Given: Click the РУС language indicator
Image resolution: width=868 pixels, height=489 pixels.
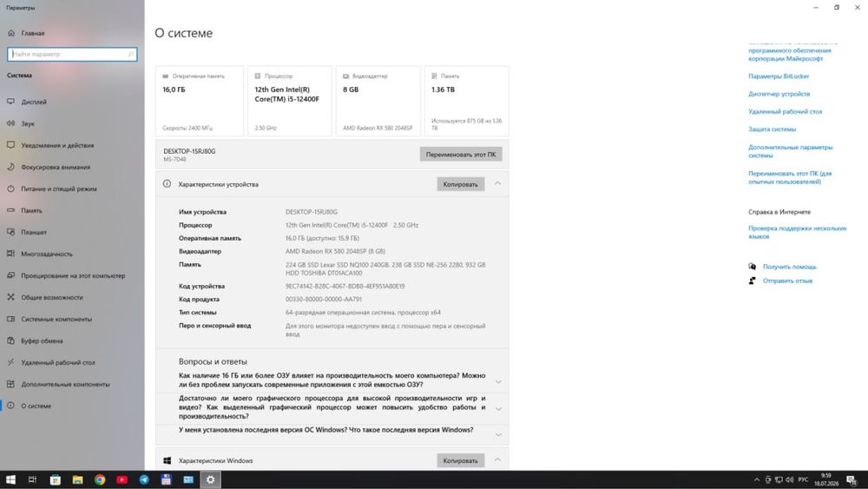Looking at the screenshot, I should pos(803,479).
